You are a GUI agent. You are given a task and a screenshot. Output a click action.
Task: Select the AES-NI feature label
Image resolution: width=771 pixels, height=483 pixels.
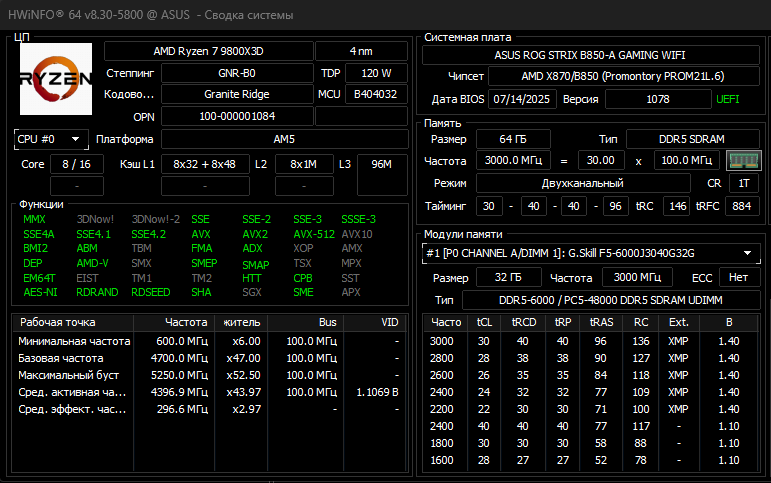(40, 292)
